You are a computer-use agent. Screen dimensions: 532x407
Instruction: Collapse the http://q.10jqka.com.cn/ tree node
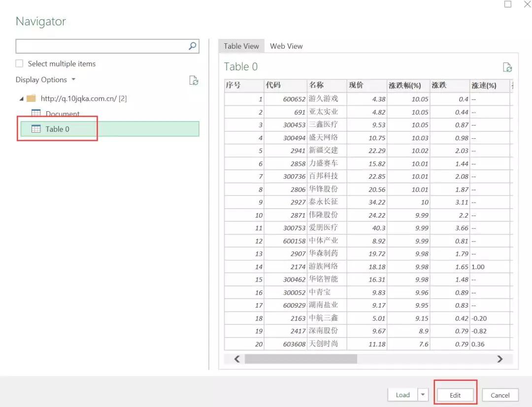click(21, 99)
